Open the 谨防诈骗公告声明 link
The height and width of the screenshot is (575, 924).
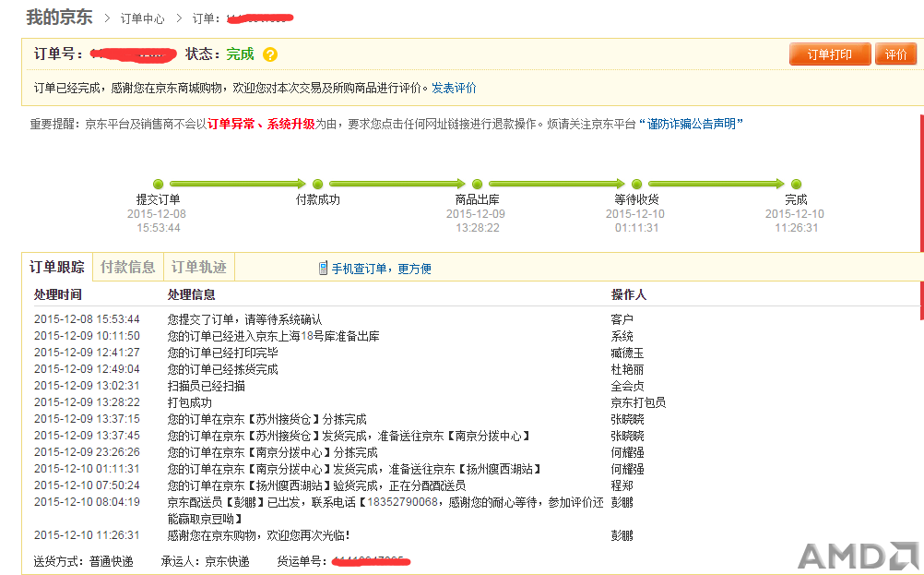tap(691, 124)
